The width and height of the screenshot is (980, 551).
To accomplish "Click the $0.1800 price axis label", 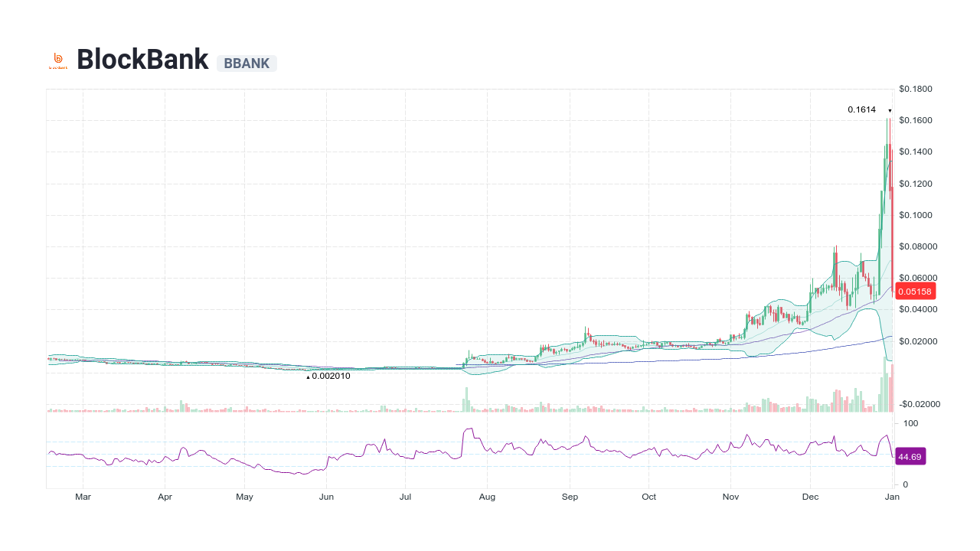I will 916,90.
